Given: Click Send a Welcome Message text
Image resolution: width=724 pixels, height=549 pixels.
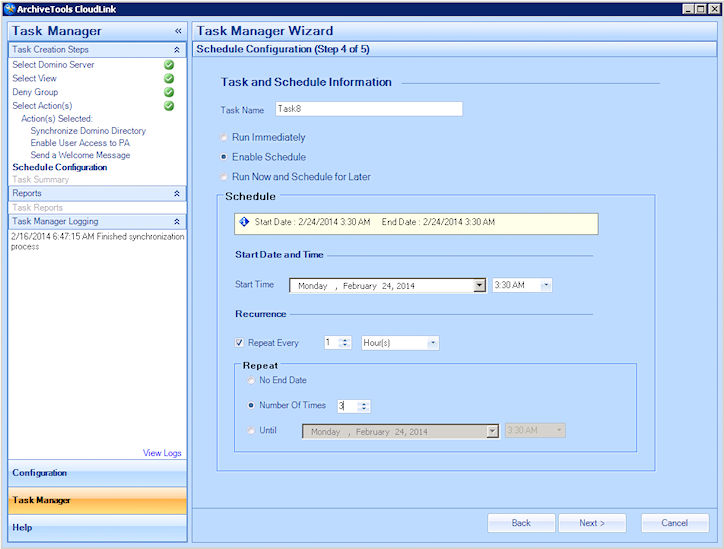Looking at the screenshot, I should pyautogui.click(x=80, y=155).
